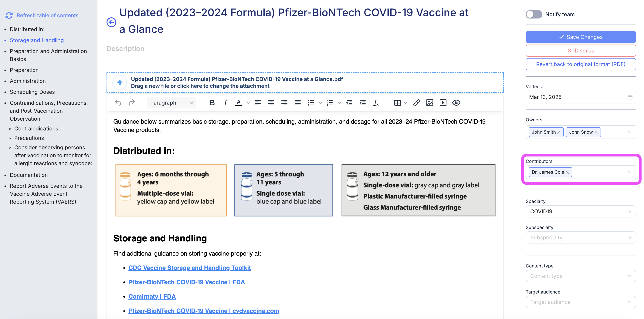Insert an image
The height and width of the screenshot is (319, 644).
click(430, 103)
